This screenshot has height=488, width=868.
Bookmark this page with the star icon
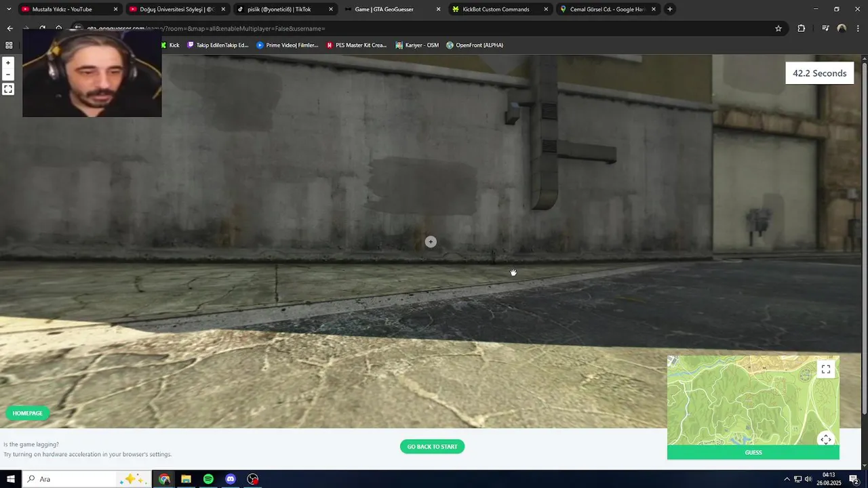tap(778, 28)
